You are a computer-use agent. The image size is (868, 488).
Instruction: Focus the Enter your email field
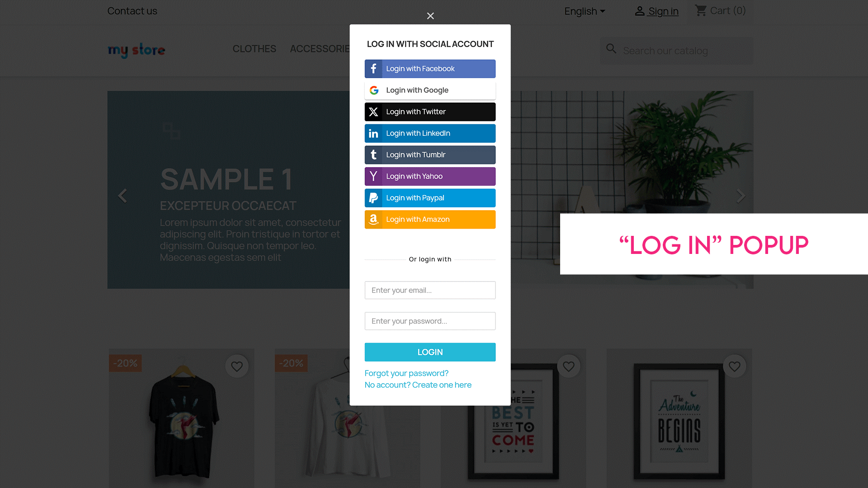[x=430, y=290]
